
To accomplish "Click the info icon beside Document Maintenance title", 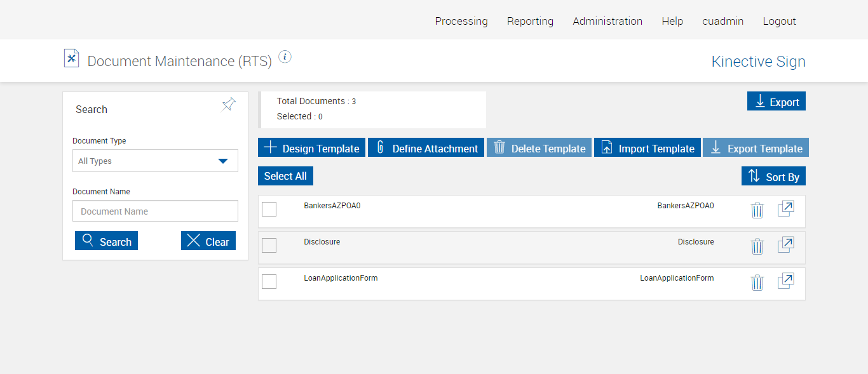I will tap(285, 57).
